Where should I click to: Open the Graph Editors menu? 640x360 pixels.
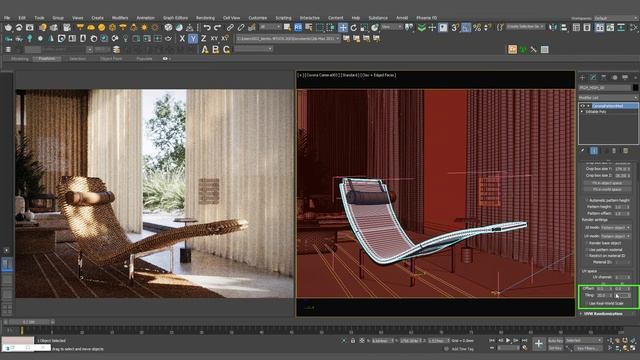point(176,18)
